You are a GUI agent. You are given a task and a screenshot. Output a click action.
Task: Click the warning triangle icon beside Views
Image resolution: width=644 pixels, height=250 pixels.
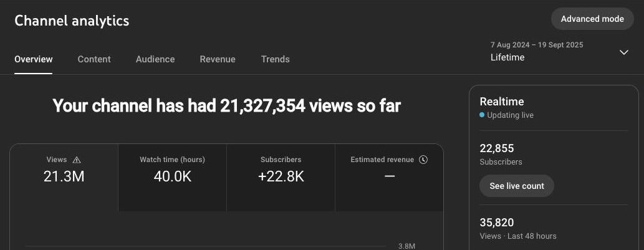[x=77, y=160]
